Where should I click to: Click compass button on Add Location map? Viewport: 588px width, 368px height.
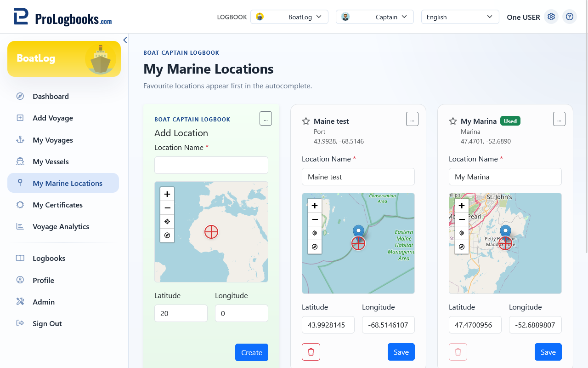tap(167, 235)
